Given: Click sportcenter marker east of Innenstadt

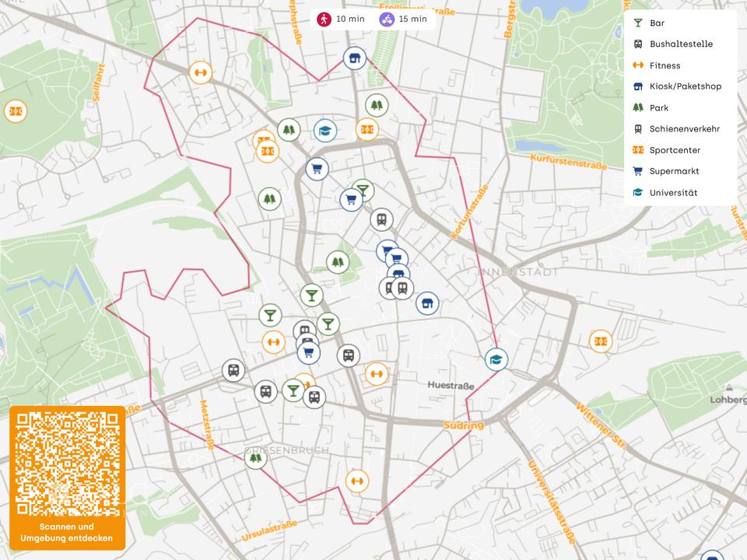Looking at the screenshot, I should pyautogui.click(x=600, y=341).
